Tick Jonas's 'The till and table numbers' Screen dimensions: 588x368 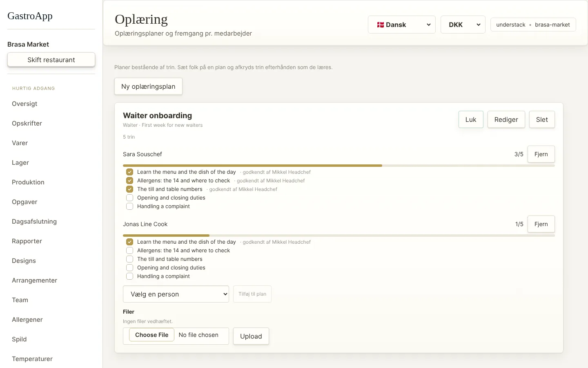pyautogui.click(x=129, y=259)
